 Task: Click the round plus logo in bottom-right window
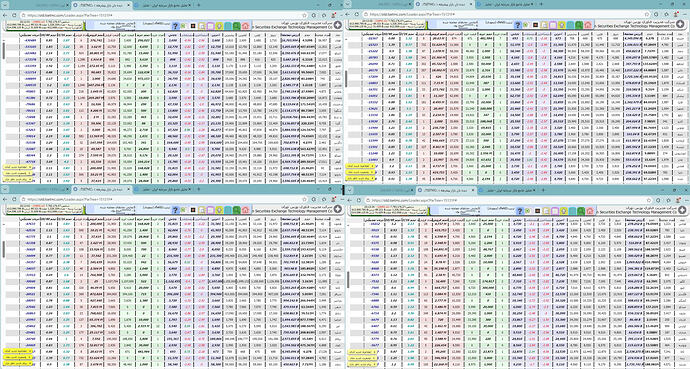(x=682, y=210)
